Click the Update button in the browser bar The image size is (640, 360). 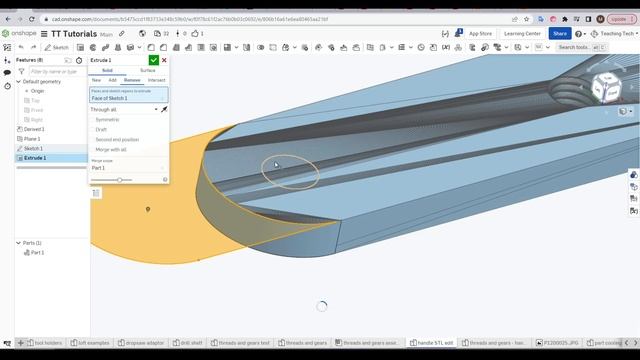[622, 19]
